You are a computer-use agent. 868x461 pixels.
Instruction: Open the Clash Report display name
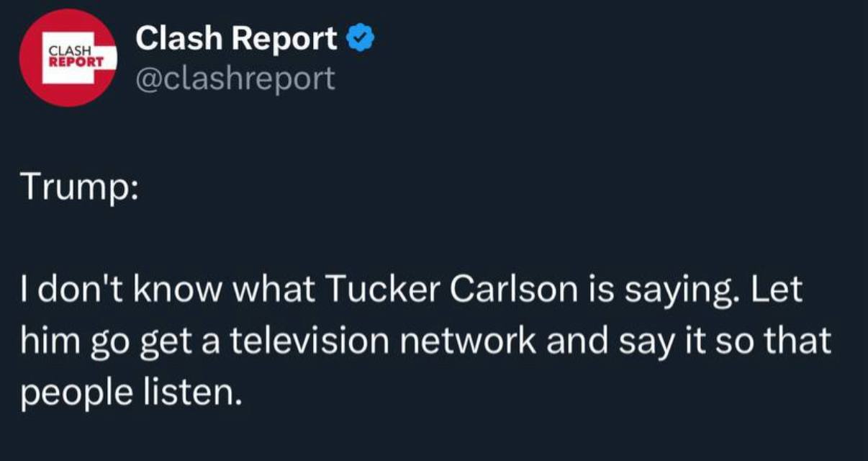(x=236, y=39)
